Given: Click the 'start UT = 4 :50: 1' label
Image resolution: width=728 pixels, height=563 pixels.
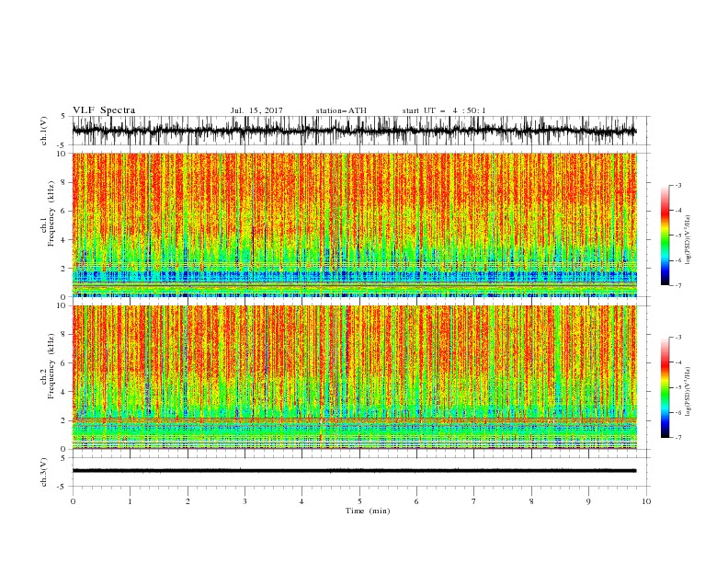Looking at the screenshot, I should [444, 110].
